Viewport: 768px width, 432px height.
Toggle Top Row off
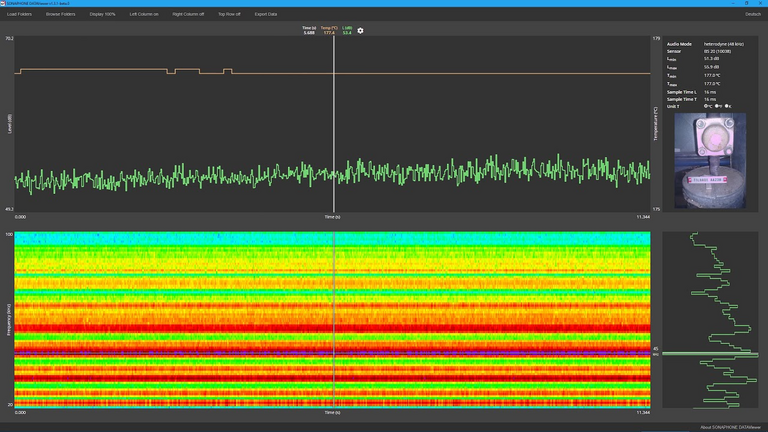[229, 14]
